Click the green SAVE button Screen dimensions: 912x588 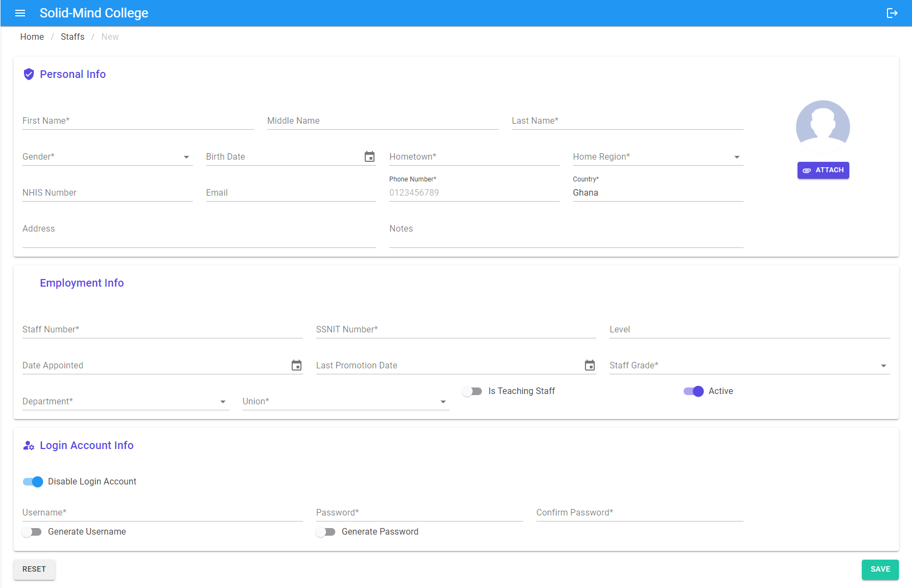(x=880, y=569)
